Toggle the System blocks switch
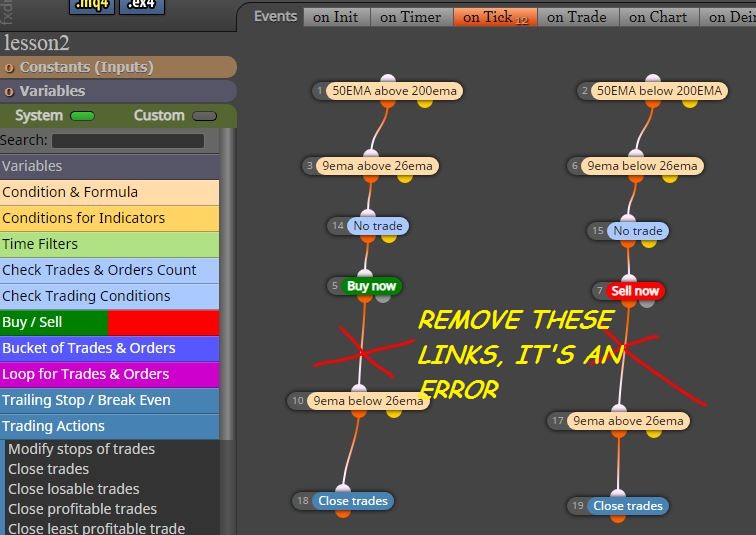This screenshot has height=535, width=756. [82, 116]
